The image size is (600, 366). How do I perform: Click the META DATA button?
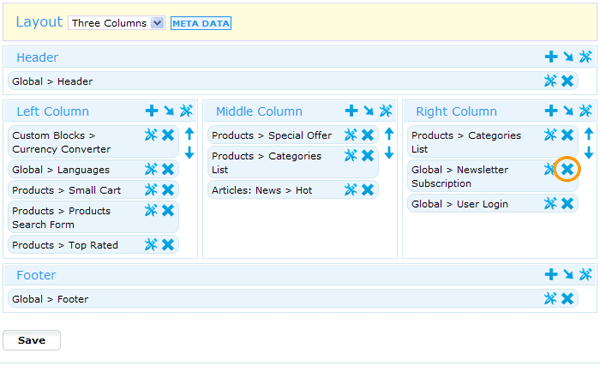coord(201,23)
